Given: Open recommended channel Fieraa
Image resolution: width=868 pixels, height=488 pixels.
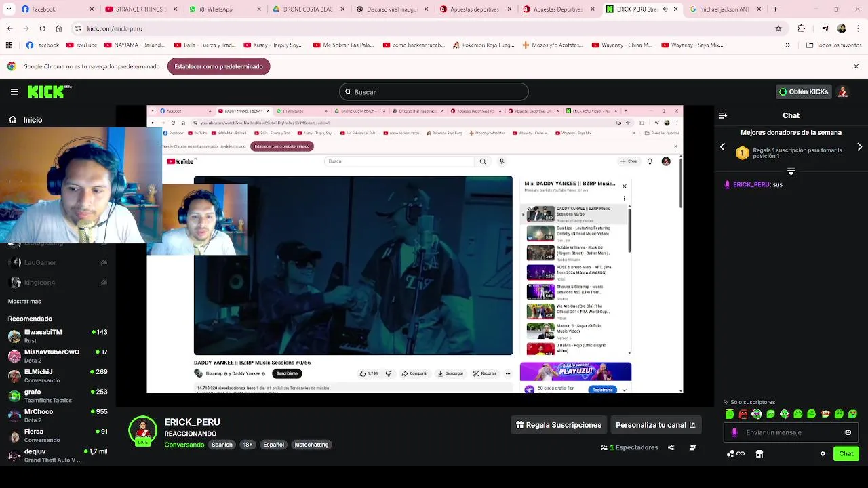Looking at the screenshot, I should (58, 435).
